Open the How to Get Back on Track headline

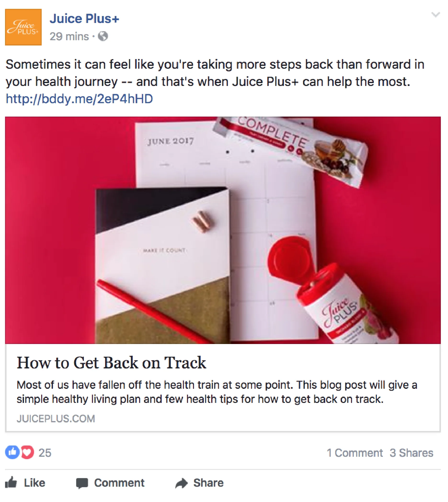[x=111, y=363]
